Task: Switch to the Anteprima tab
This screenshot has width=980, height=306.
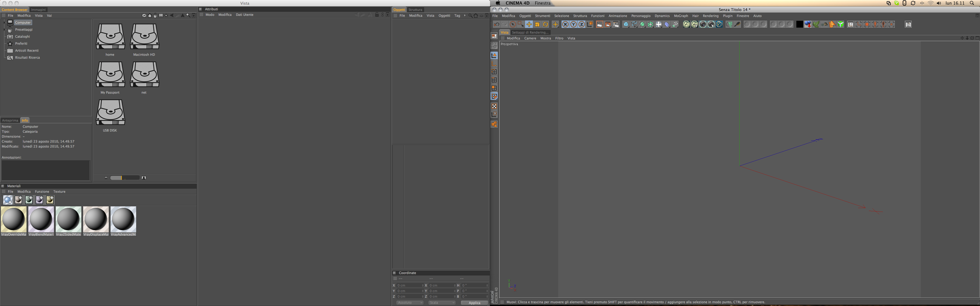Action: pyautogui.click(x=10, y=120)
